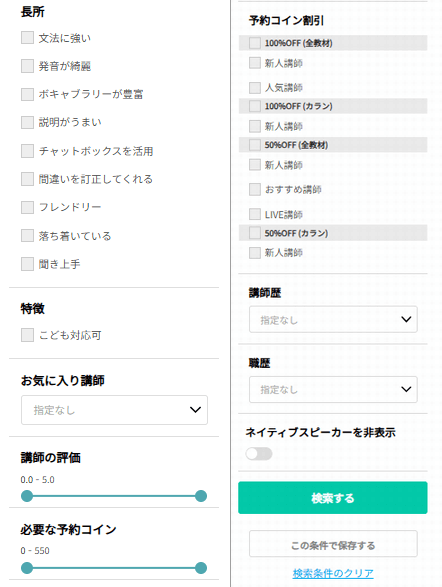This screenshot has width=442, height=587.
Task: Check the 文法に強い checkbox
Action: [27, 37]
